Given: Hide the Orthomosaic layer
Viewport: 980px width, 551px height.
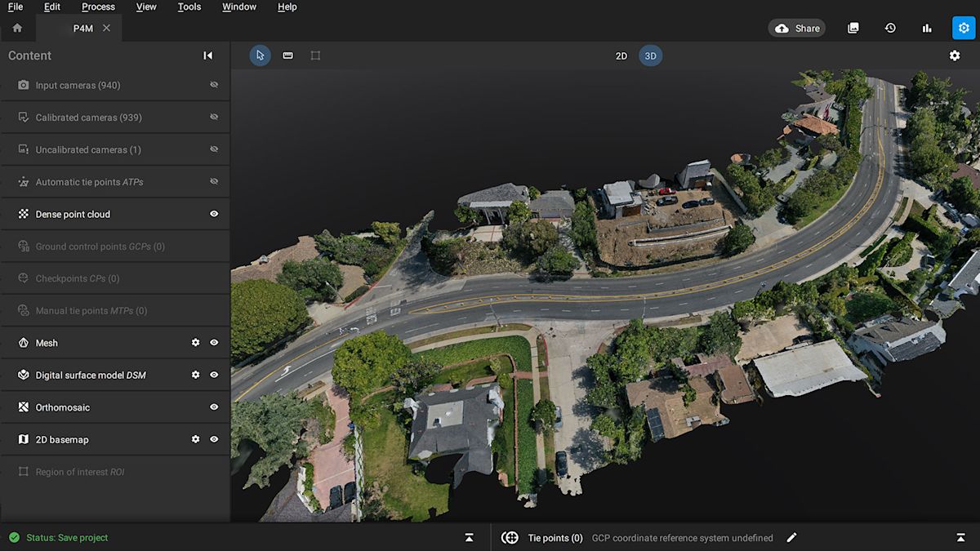Looking at the screenshot, I should point(214,407).
